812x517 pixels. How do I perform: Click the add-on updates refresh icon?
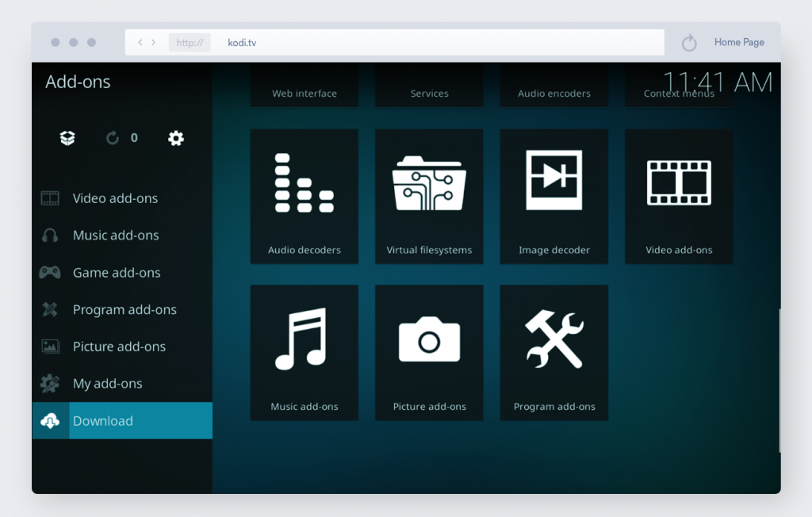click(113, 138)
